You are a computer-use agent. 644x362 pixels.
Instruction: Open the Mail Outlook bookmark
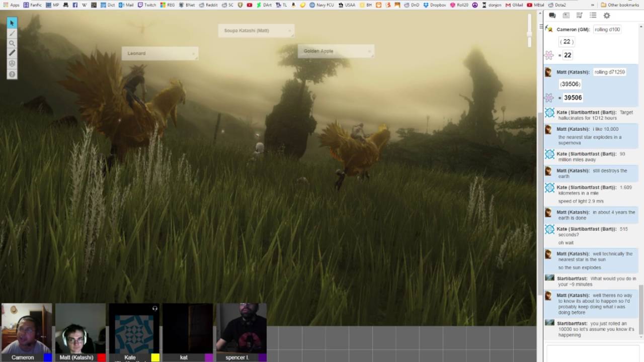tap(126, 5)
